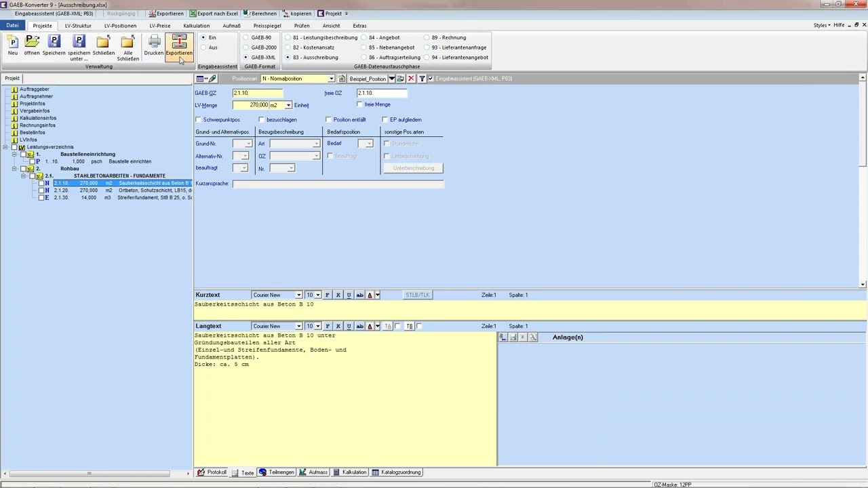The width and height of the screenshot is (868, 488).
Task: Select Ein radio for Eingabeassistent
Action: click(x=203, y=37)
